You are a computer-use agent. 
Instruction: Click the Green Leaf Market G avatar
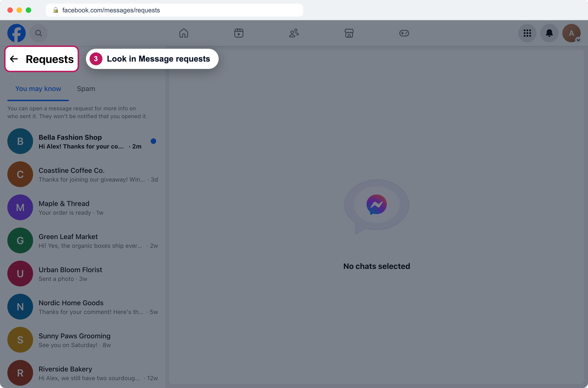click(x=20, y=240)
